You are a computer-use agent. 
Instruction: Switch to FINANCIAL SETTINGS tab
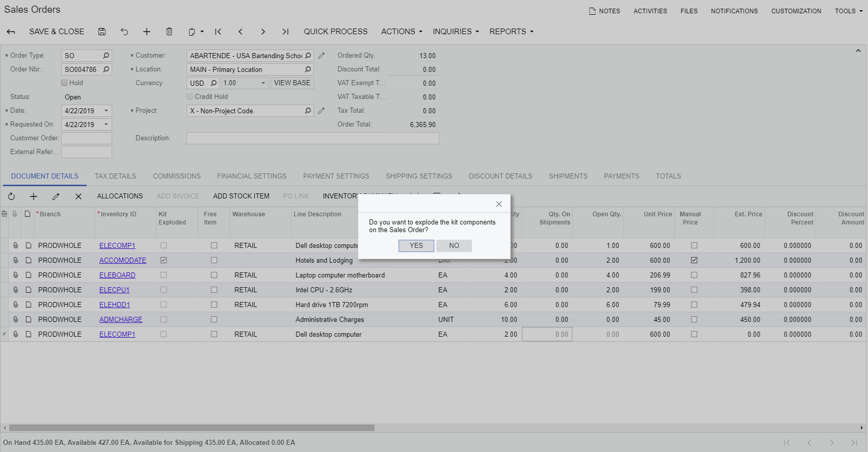[252, 177]
